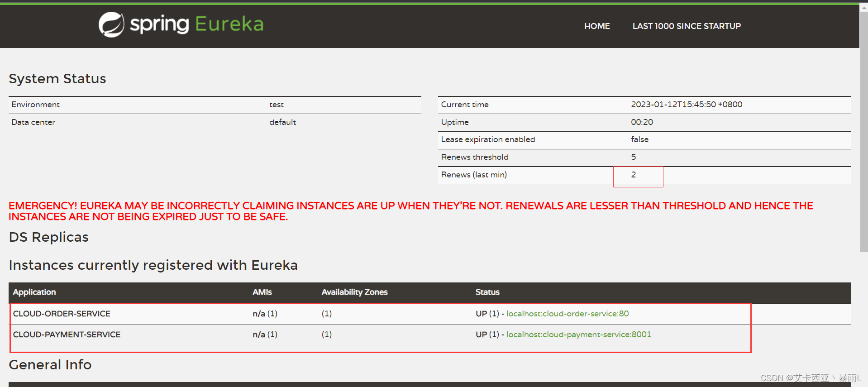Viewport: 868px width, 387px height.
Task: Select Lease expiration enabled value false
Action: [639, 139]
